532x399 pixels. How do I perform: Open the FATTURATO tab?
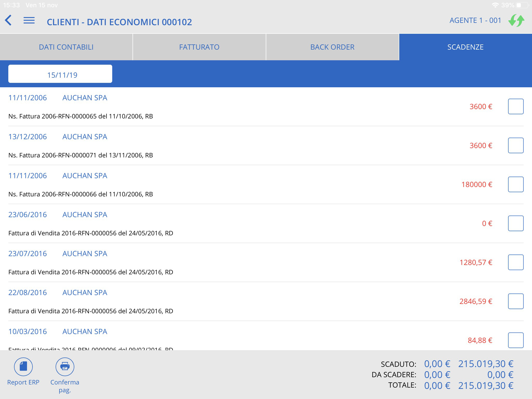click(199, 47)
